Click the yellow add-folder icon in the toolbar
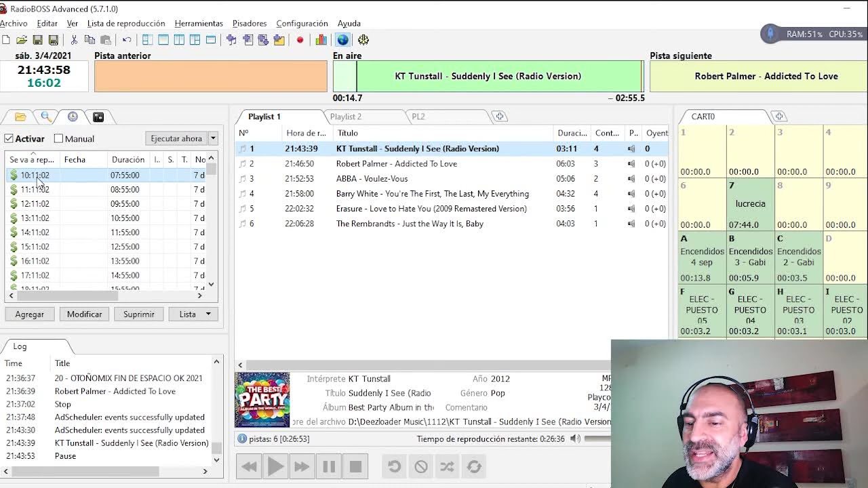The width and height of the screenshot is (868, 488). click(x=279, y=40)
